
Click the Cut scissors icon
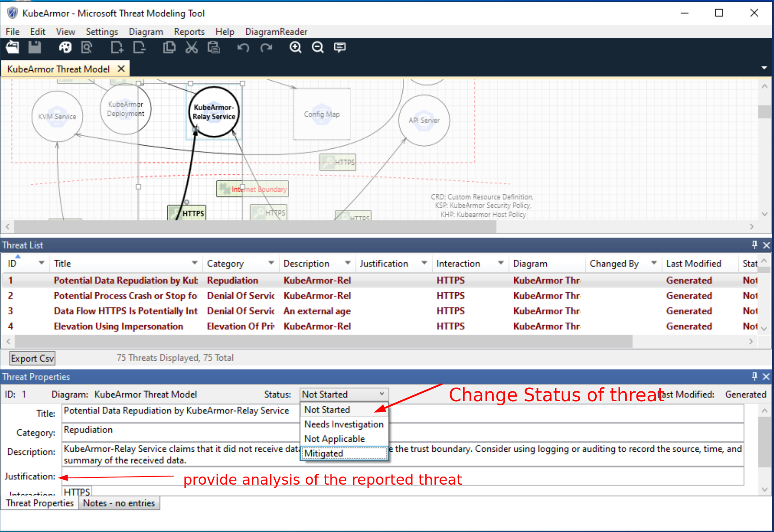click(192, 47)
